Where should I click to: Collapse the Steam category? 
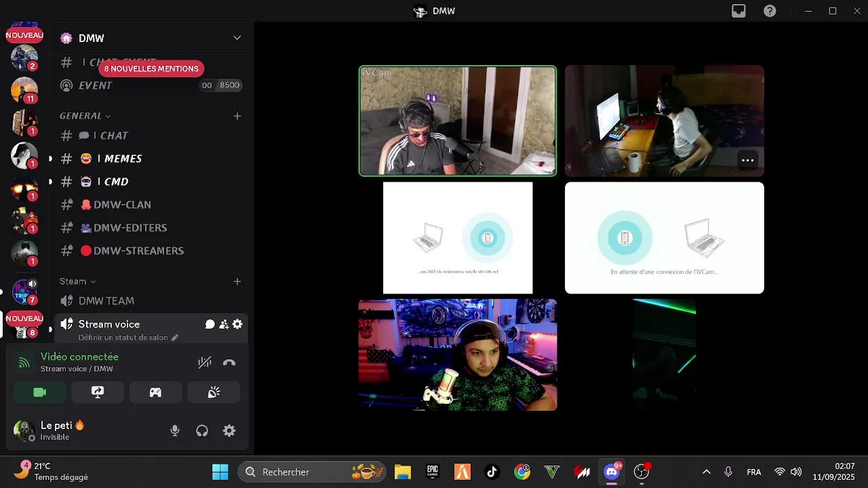77,281
